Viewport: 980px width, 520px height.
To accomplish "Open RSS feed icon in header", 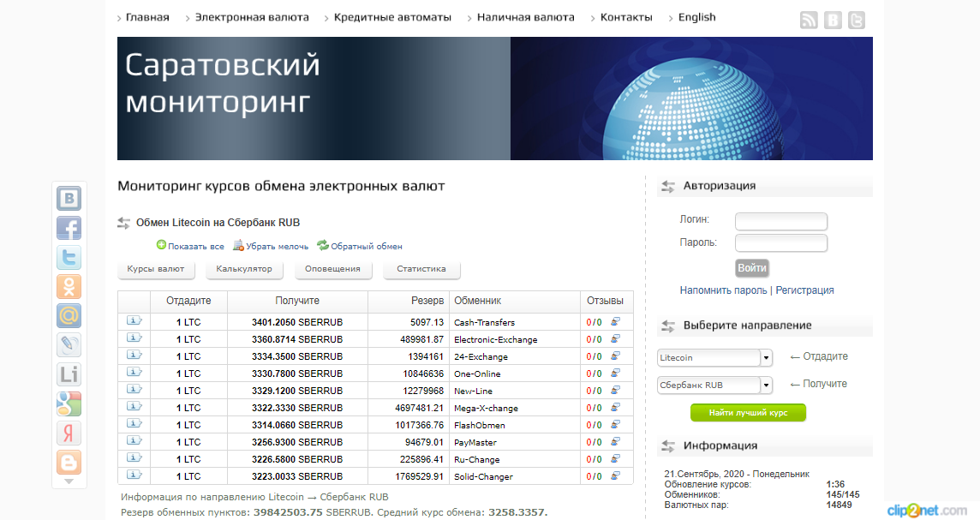I will (809, 21).
